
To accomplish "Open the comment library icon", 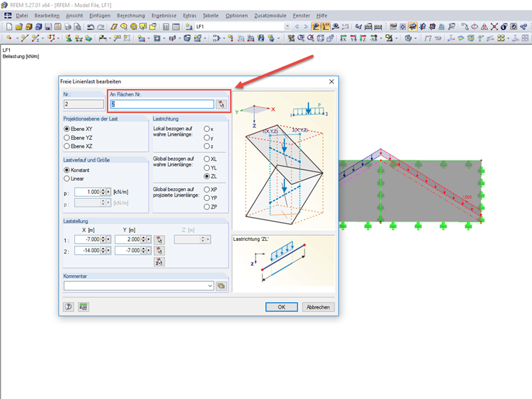I will pos(221,286).
